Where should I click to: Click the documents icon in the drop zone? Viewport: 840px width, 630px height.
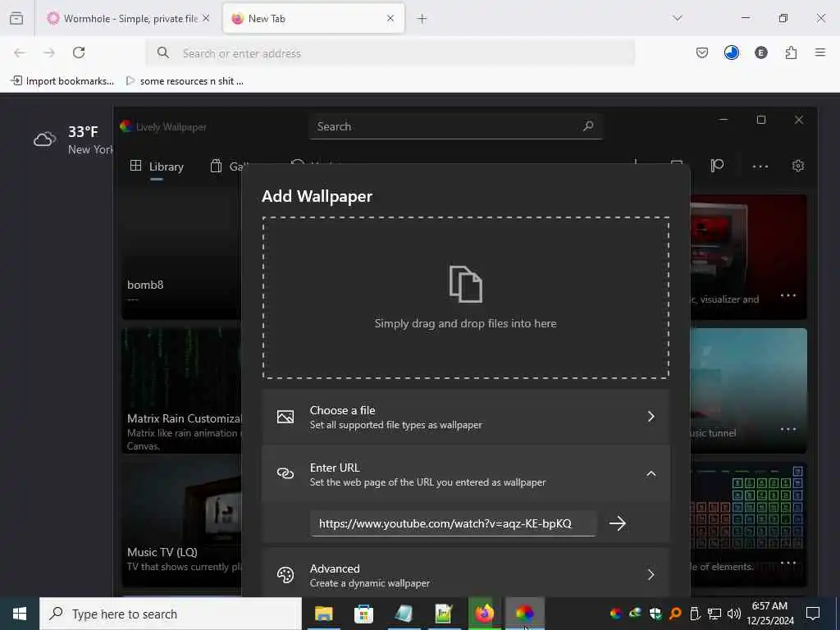[x=466, y=284]
